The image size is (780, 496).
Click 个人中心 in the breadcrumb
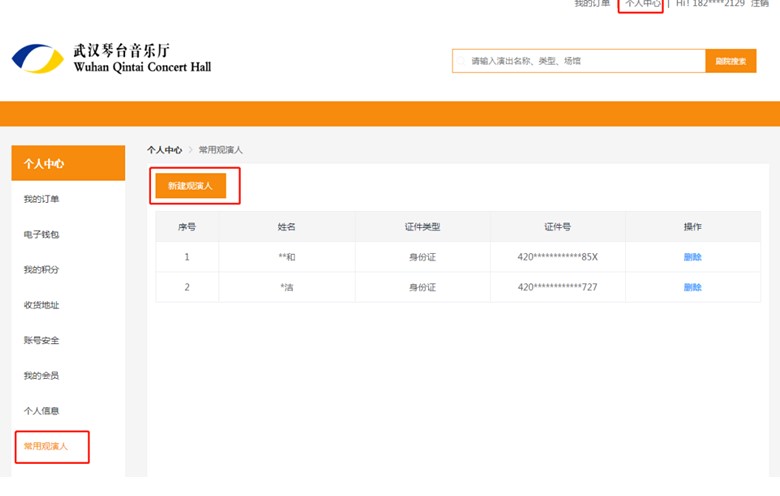(x=165, y=150)
